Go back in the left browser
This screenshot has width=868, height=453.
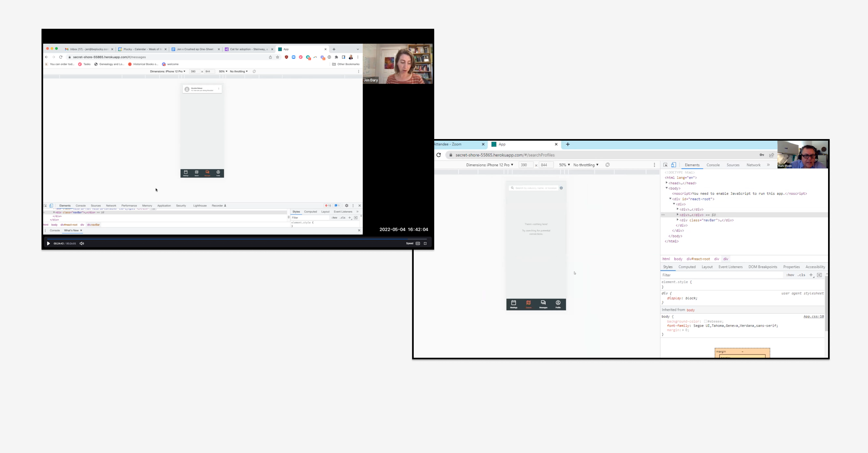(x=47, y=57)
